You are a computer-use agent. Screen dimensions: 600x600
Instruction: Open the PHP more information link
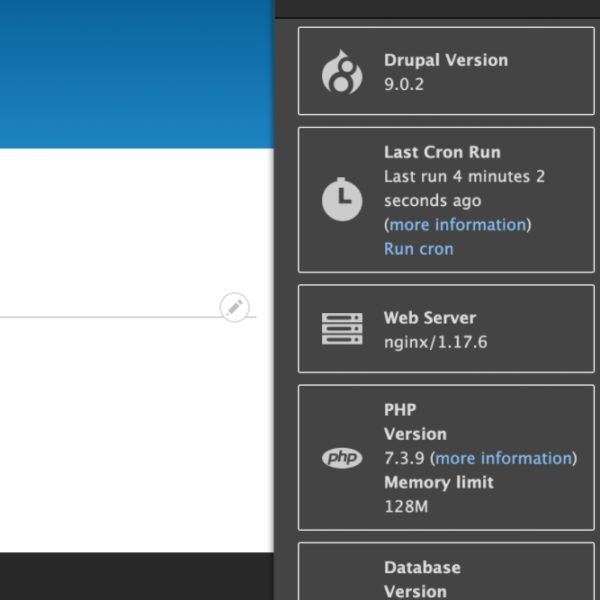point(504,458)
